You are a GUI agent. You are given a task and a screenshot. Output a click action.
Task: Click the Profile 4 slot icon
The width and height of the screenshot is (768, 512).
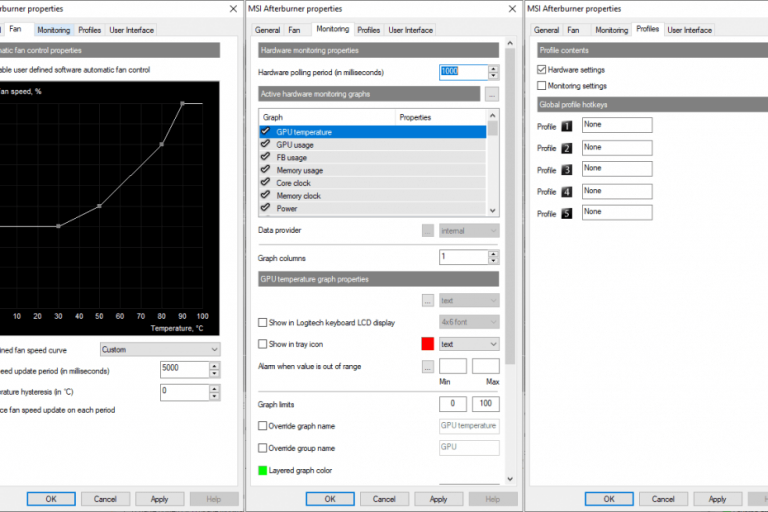[566, 192]
